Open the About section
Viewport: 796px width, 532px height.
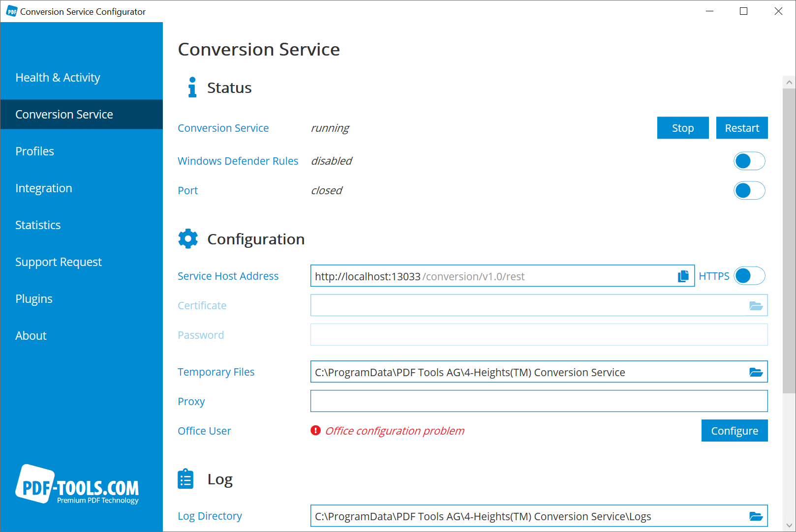82,336
